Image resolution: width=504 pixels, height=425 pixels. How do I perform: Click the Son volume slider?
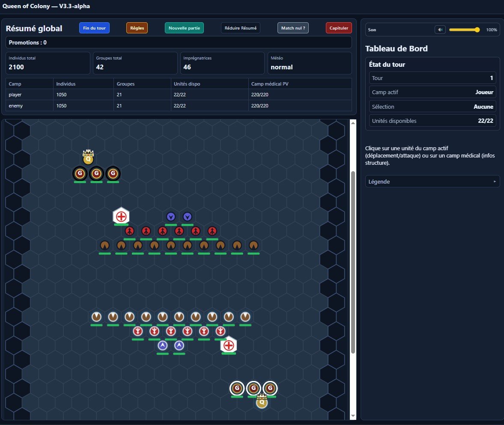[465, 30]
